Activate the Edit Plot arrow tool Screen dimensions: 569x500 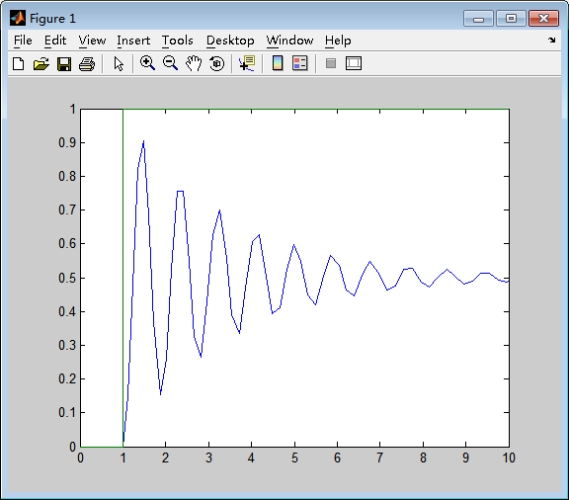pyautogui.click(x=118, y=63)
